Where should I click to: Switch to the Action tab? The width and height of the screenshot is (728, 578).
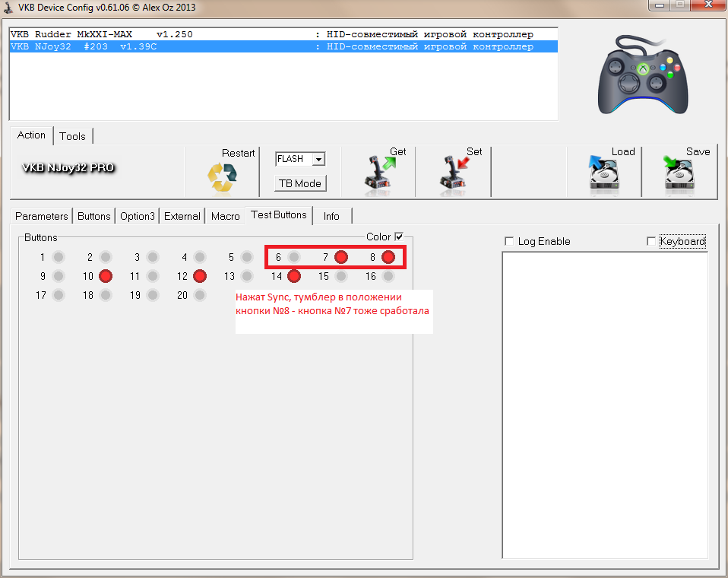click(x=32, y=135)
